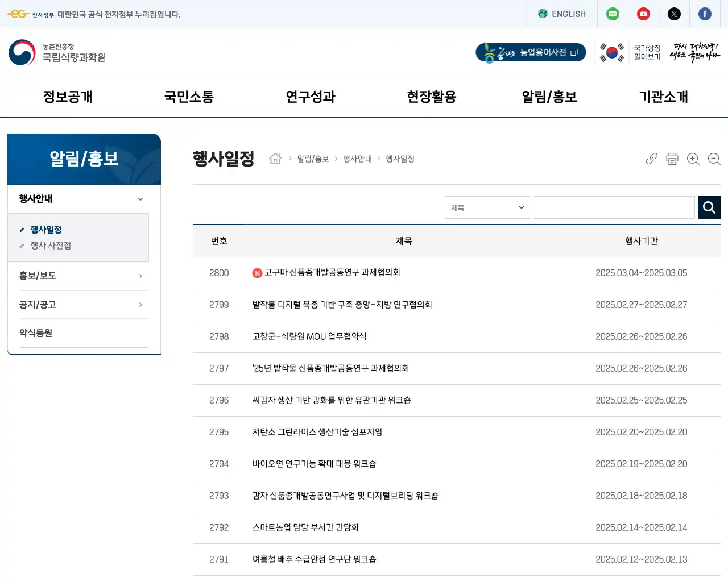Open the 농업용어사전 banner

(531, 52)
